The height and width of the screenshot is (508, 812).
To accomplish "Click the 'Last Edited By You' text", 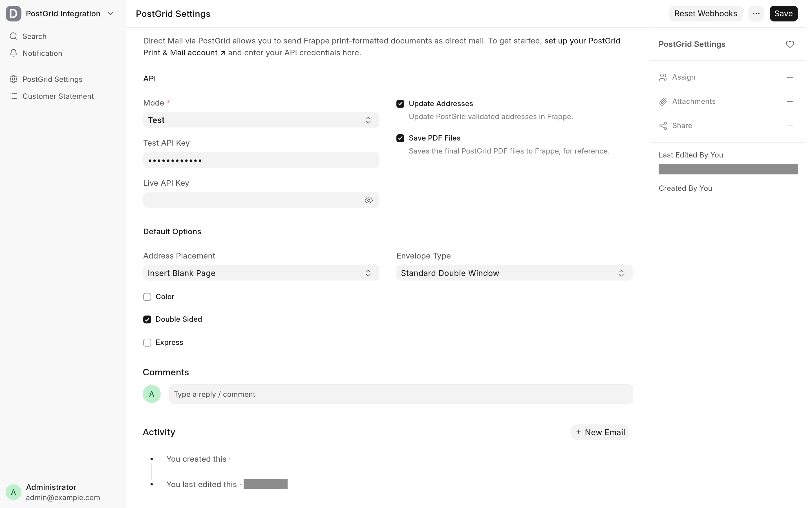I will (690, 155).
